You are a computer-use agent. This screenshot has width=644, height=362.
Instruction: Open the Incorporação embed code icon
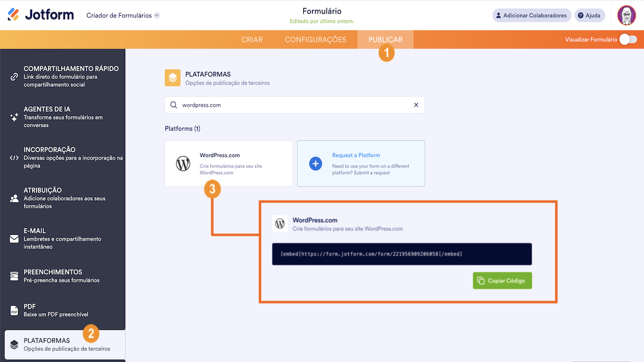[14, 157]
